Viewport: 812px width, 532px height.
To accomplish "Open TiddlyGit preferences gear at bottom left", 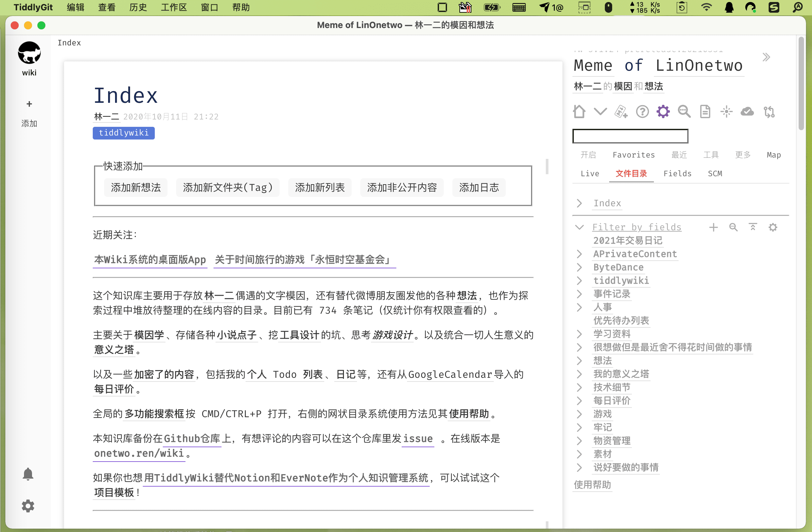I will tap(28, 506).
